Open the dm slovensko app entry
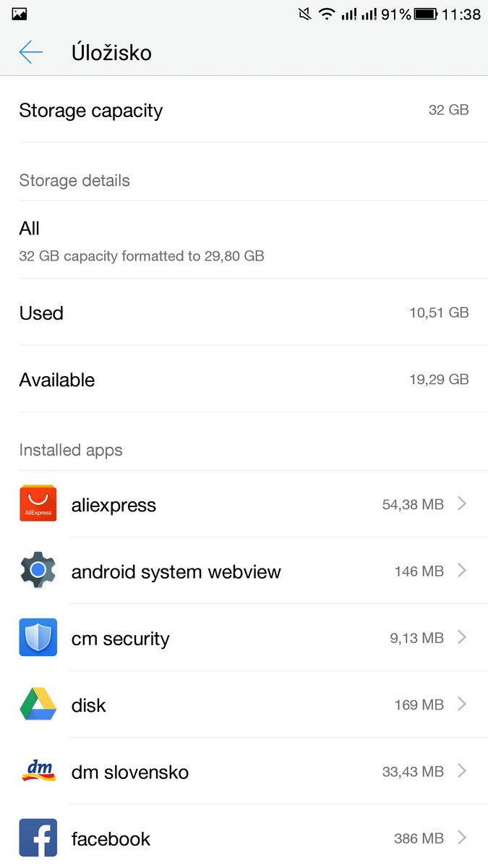 217,771
